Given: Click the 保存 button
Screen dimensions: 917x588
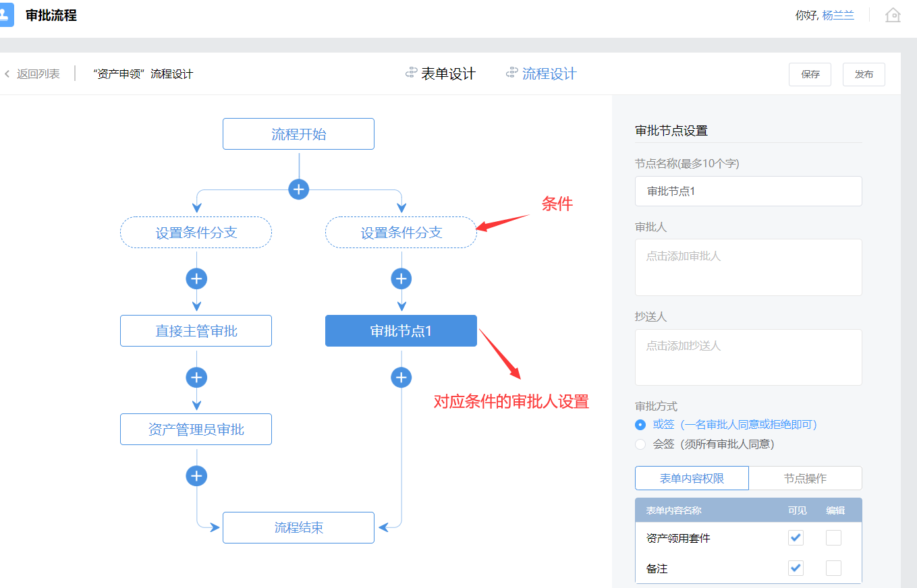Looking at the screenshot, I should tap(810, 74).
